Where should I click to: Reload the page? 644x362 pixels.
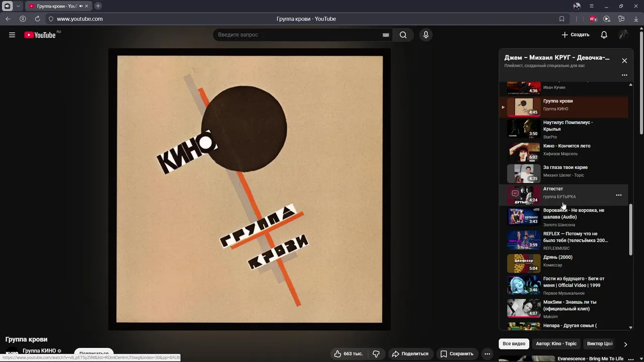[37, 19]
